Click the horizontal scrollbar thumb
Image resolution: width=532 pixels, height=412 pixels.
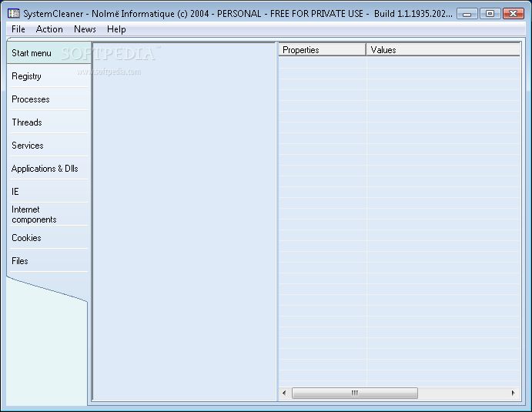tap(355, 393)
